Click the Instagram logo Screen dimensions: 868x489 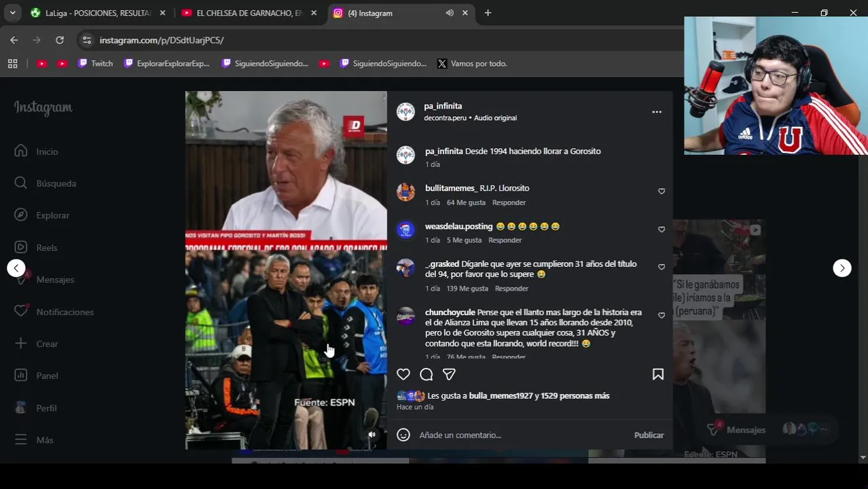[43, 107]
